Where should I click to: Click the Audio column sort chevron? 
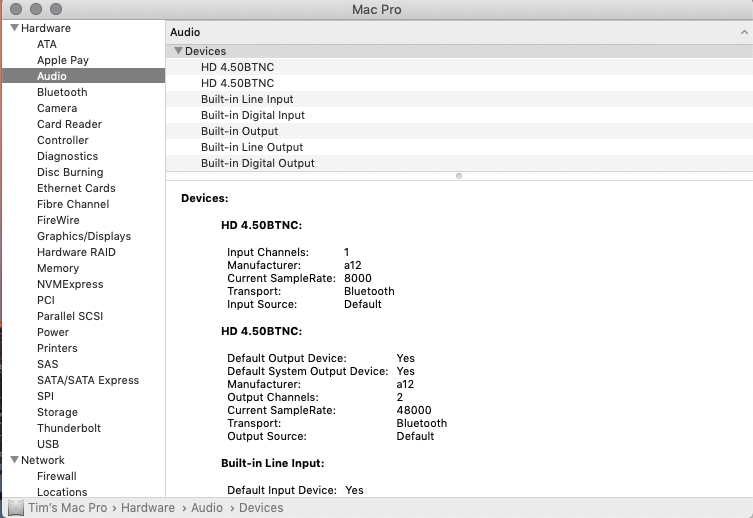click(742, 32)
